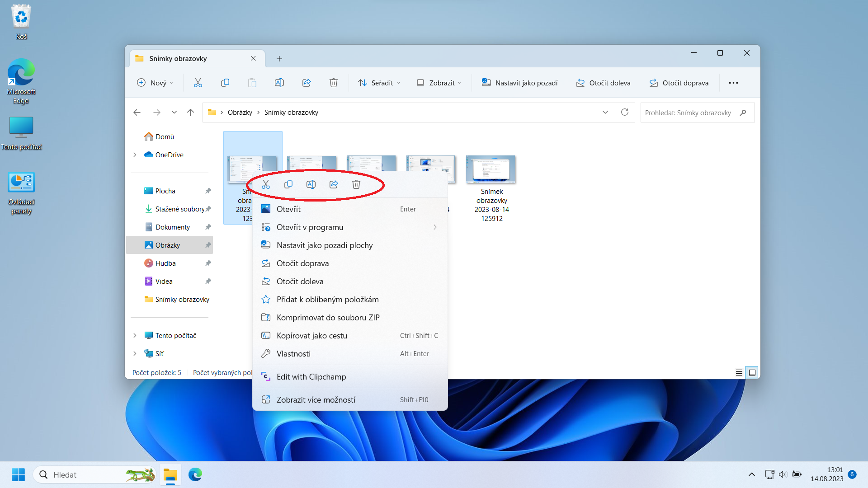Click the Delete trash icon in context menu
The height and width of the screenshot is (488, 868).
click(x=356, y=184)
